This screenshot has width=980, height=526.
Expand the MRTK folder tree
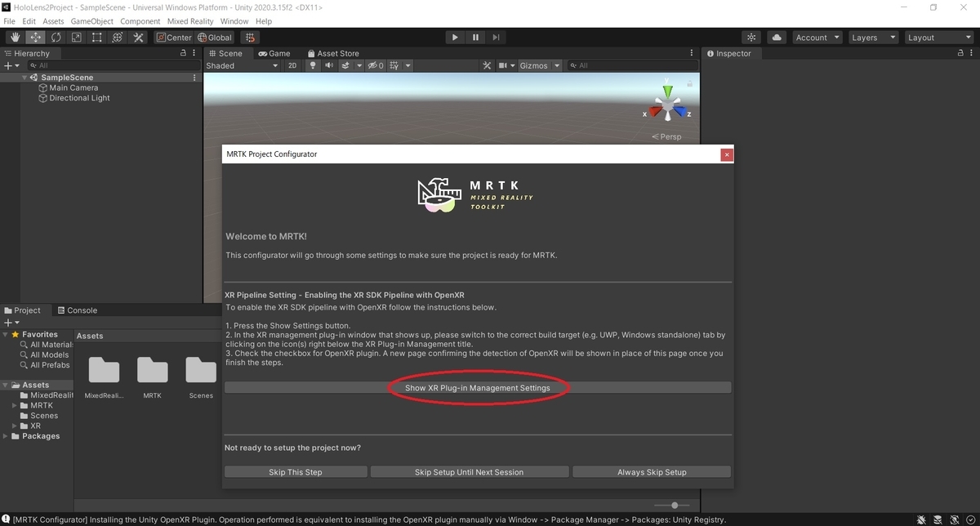[14, 405]
